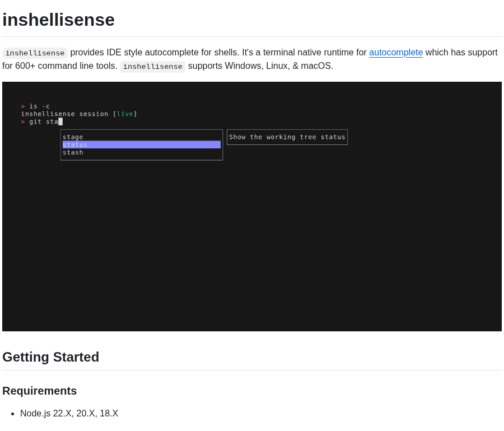
Task: Select the 'stage' suggestion in terminal
Action: coord(73,137)
